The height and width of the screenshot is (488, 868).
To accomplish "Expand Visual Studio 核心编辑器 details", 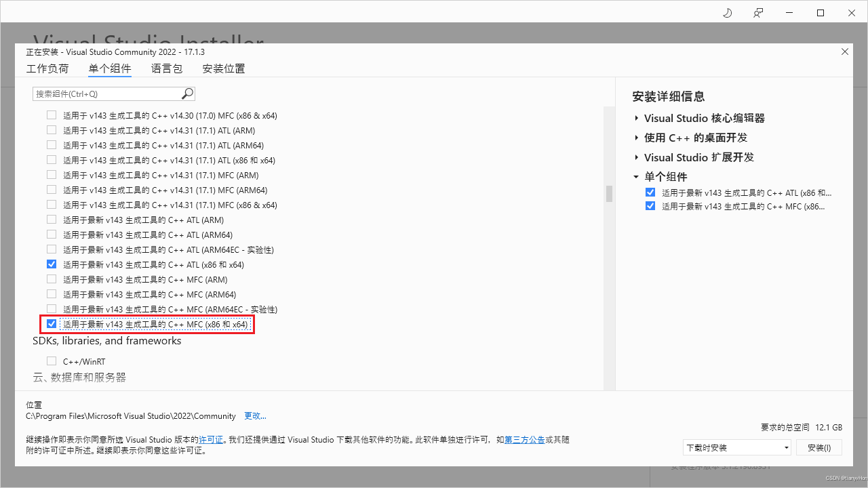I will point(636,118).
